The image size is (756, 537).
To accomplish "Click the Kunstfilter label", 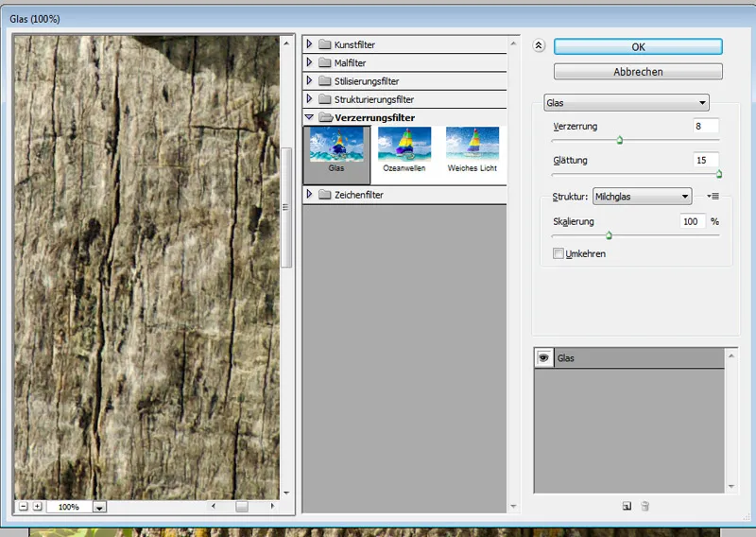I will [354, 44].
